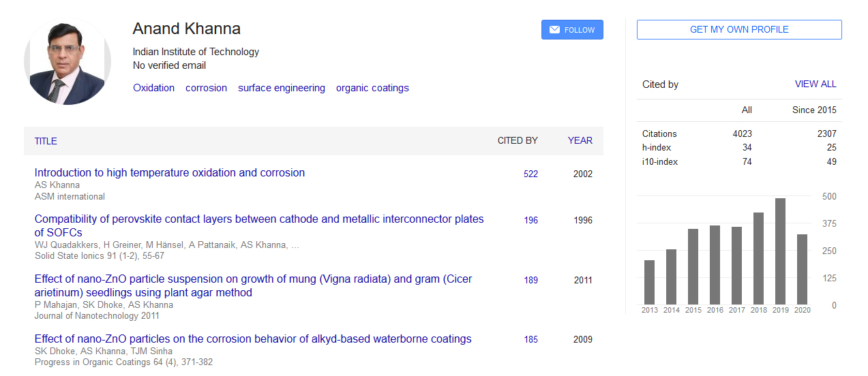Open the corrosion interest tag
This screenshot has width=868, height=376.
point(206,88)
